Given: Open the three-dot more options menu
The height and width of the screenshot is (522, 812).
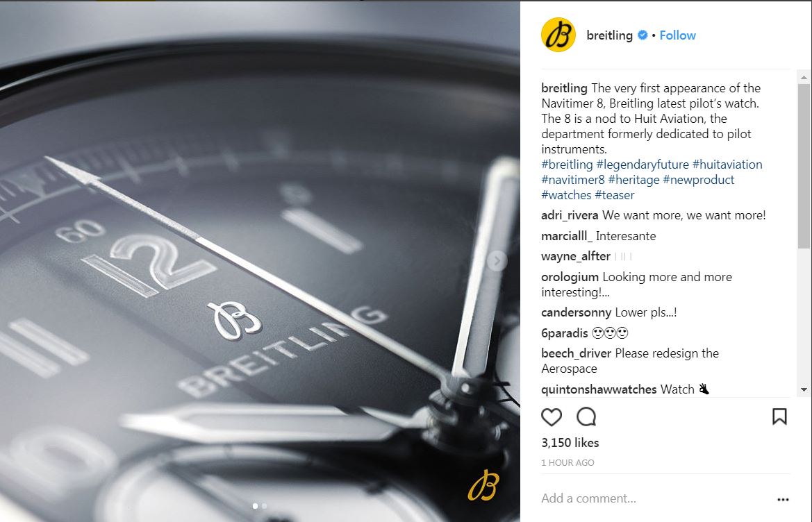Looking at the screenshot, I should [783, 499].
